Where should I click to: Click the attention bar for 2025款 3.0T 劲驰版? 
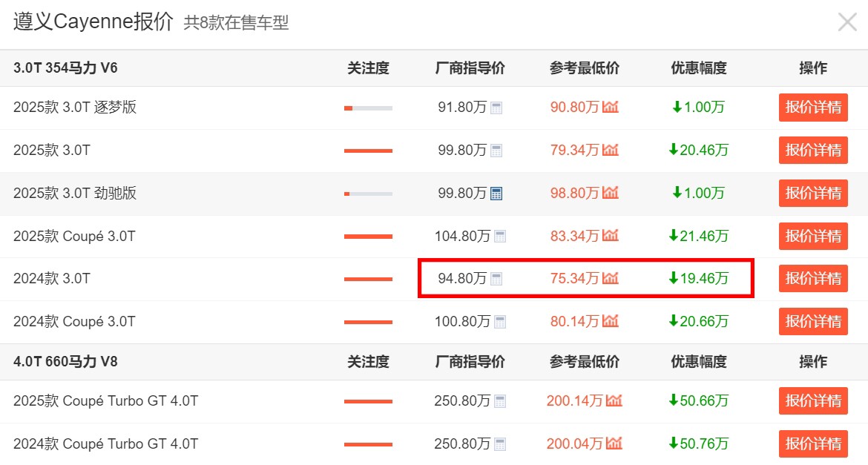pos(368,194)
